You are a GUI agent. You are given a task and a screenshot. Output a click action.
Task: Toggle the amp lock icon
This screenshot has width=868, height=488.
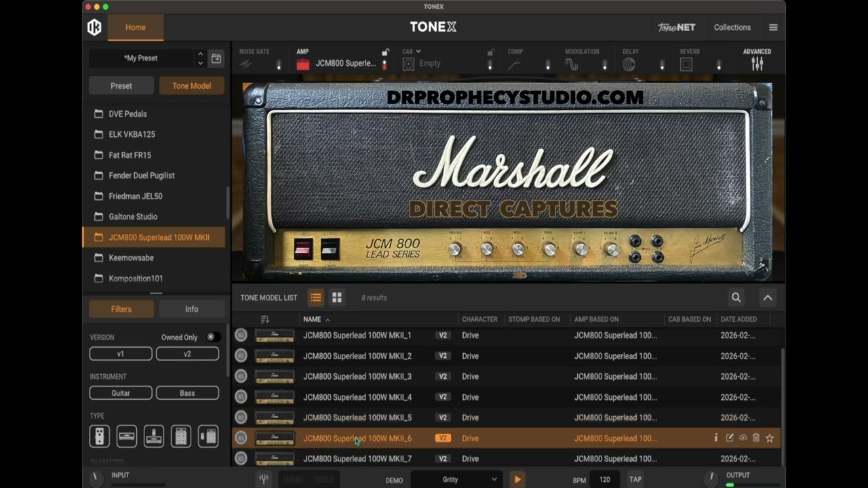(x=385, y=52)
